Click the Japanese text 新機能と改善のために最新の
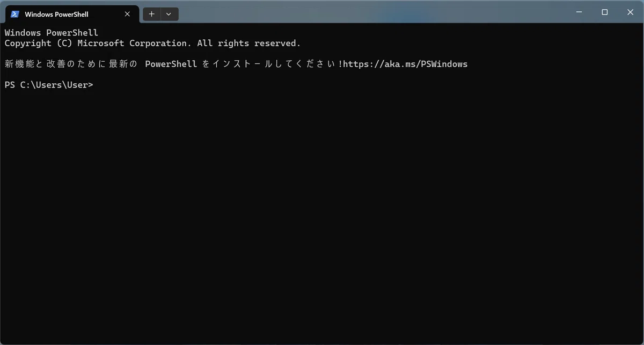The height and width of the screenshot is (345, 644). point(71,64)
